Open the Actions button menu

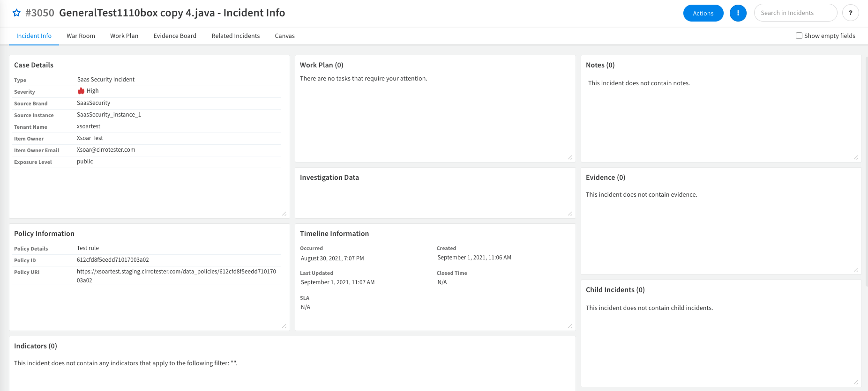[x=703, y=13]
